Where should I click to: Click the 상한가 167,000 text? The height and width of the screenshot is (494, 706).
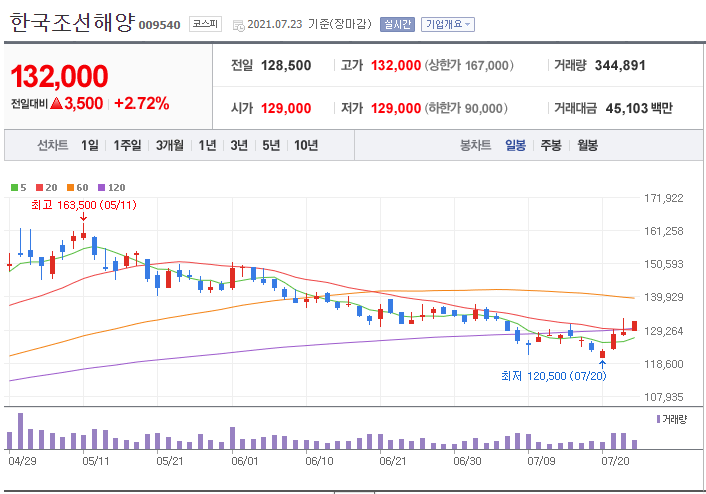468,66
